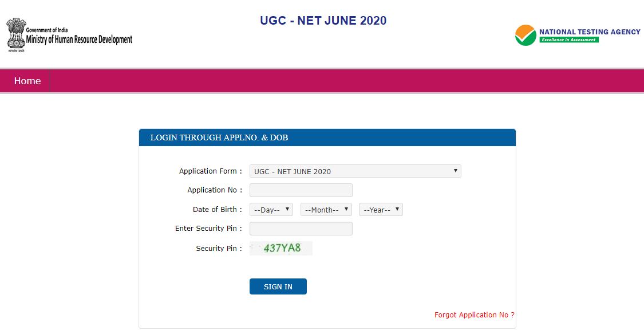644x330 pixels.
Task: Open the Month dropdown
Action: (326, 209)
